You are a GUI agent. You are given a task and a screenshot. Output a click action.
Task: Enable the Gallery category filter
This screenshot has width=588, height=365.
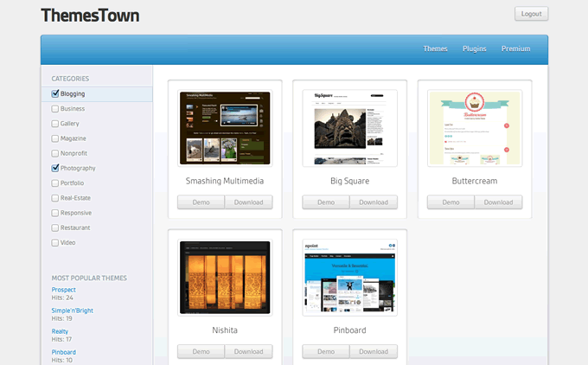coord(55,124)
